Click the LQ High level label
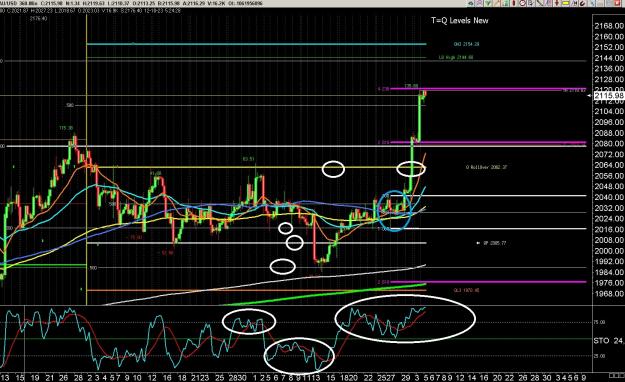Viewport: 625px width, 382px height. pyautogui.click(x=456, y=57)
